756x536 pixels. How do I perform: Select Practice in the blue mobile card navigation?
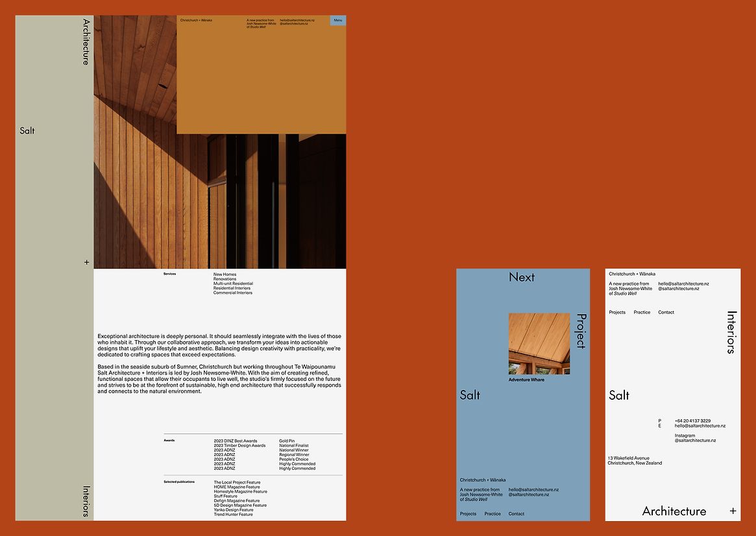493,514
